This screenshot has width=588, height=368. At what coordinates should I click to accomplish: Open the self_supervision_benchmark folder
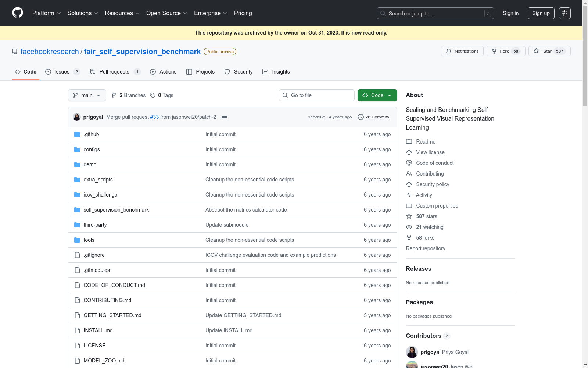click(116, 210)
